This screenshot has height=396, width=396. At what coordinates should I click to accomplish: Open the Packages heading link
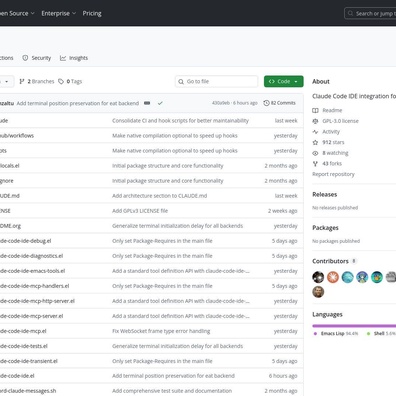[x=325, y=228]
